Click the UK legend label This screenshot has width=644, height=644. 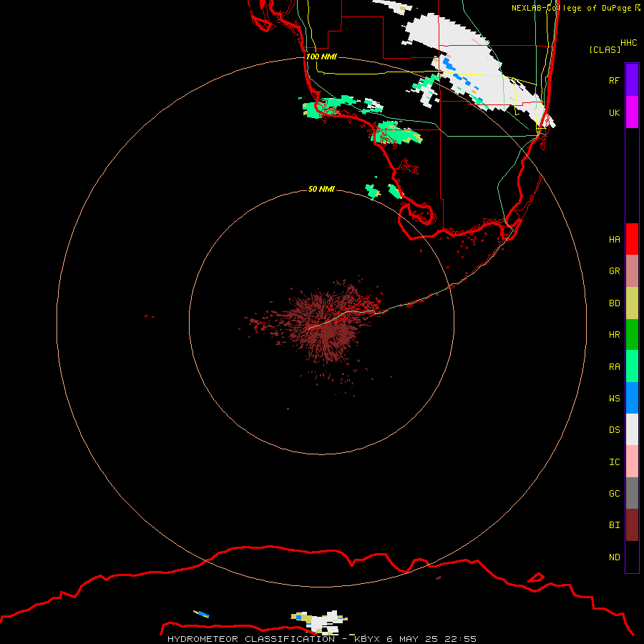614,112
